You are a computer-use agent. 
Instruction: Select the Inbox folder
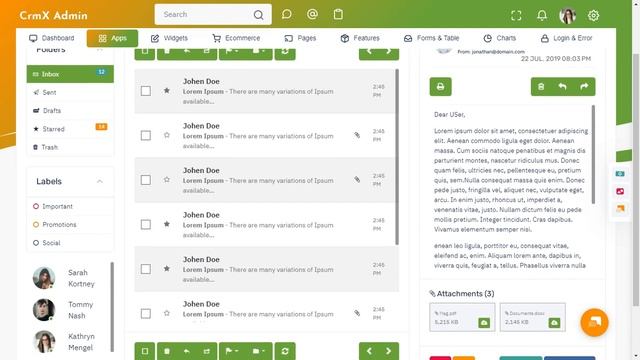coord(70,74)
